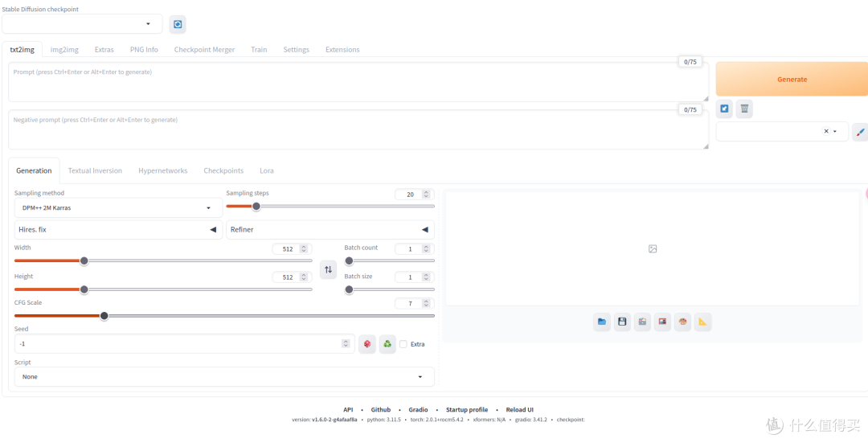Reuse last seed with recycle icon

pyautogui.click(x=387, y=344)
